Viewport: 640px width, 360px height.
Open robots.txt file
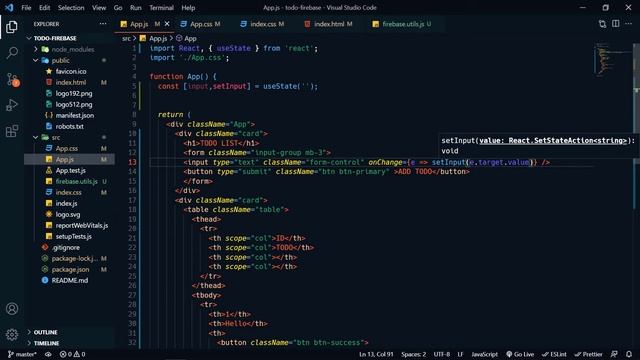click(x=69, y=126)
